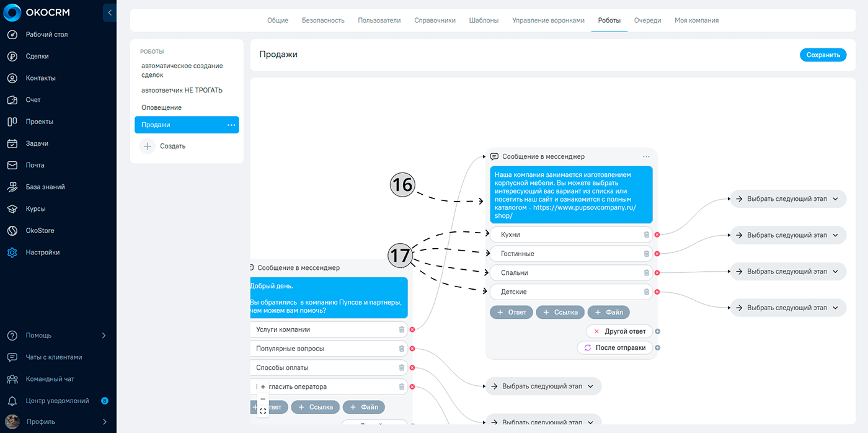
Task: Switch to the Управление воронками tab
Action: point(548,20)
